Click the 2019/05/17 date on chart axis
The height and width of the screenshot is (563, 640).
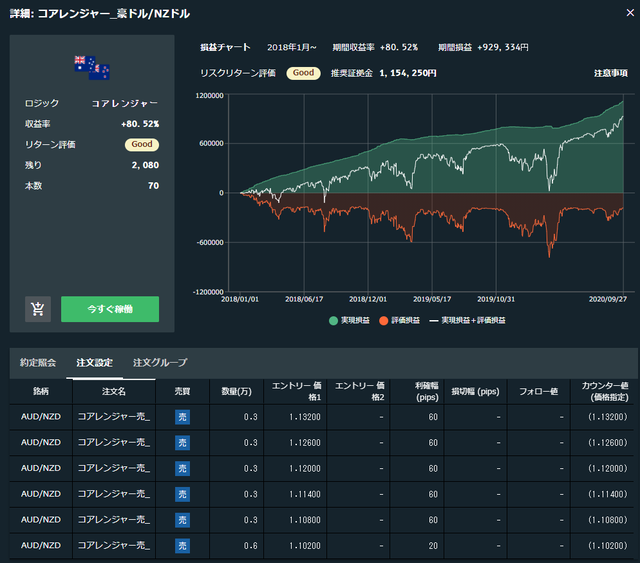pyautogui.click(x=432, y=299)
